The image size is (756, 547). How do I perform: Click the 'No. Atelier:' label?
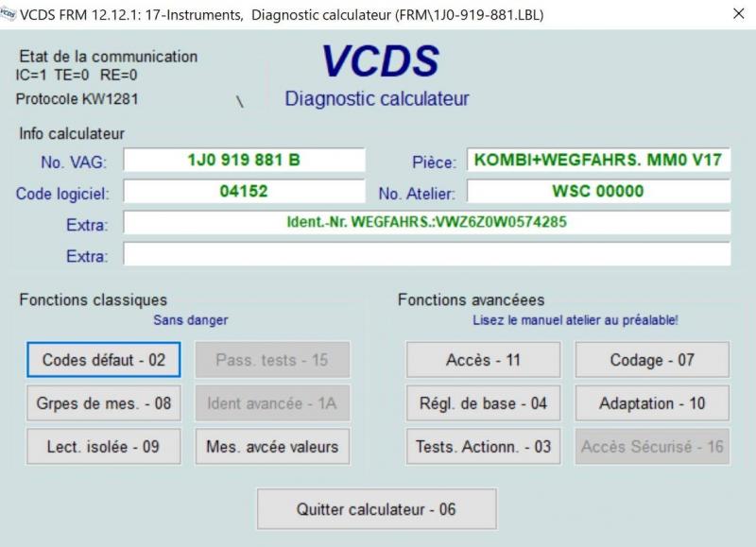click(x=417, y=194)
